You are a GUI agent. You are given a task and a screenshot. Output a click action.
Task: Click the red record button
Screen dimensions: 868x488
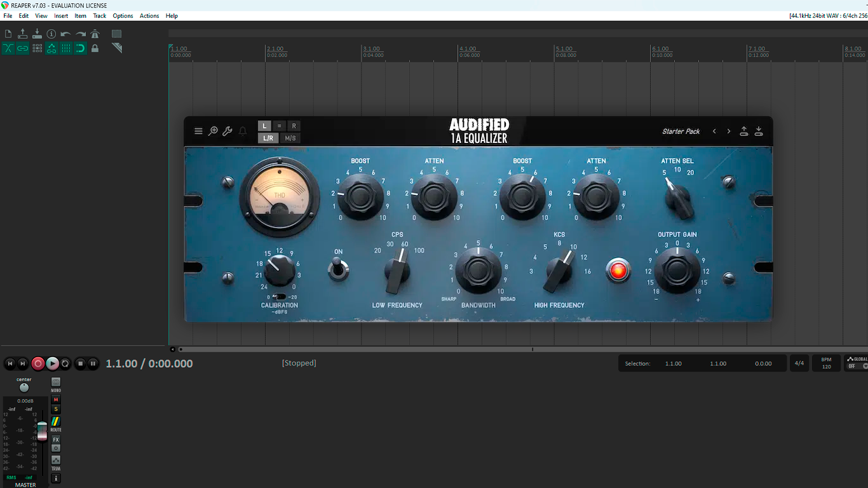[38, 363]
